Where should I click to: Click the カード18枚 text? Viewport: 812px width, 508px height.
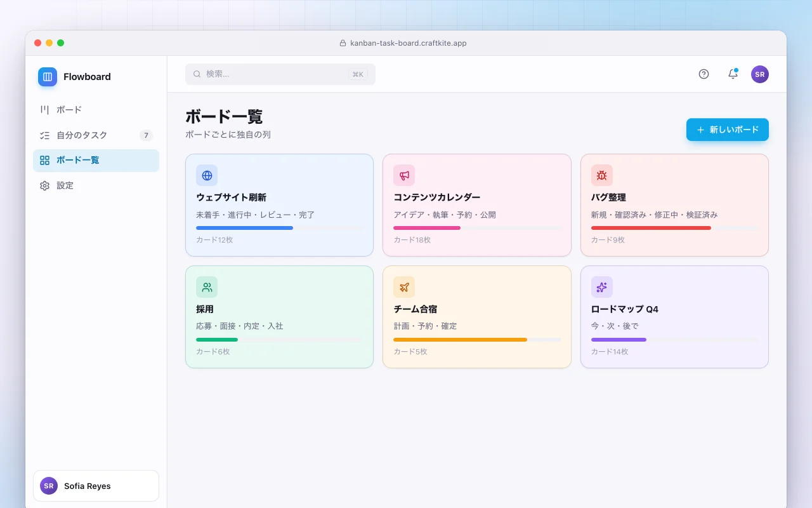pos(412,240)
